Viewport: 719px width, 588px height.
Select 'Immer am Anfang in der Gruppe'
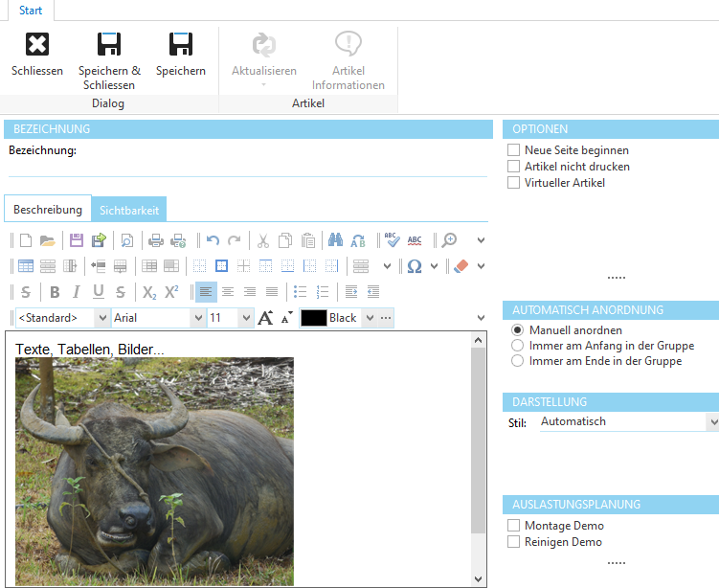point(518,346)
